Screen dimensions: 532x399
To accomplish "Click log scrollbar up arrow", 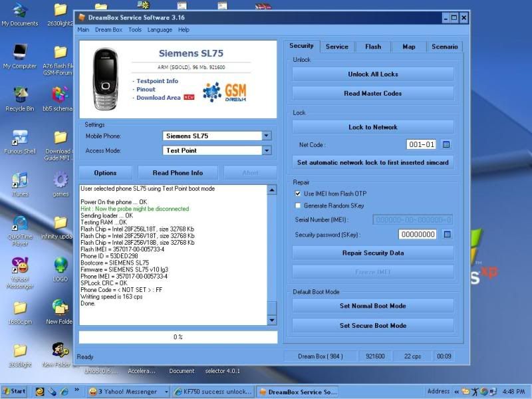I will [272, 190].
